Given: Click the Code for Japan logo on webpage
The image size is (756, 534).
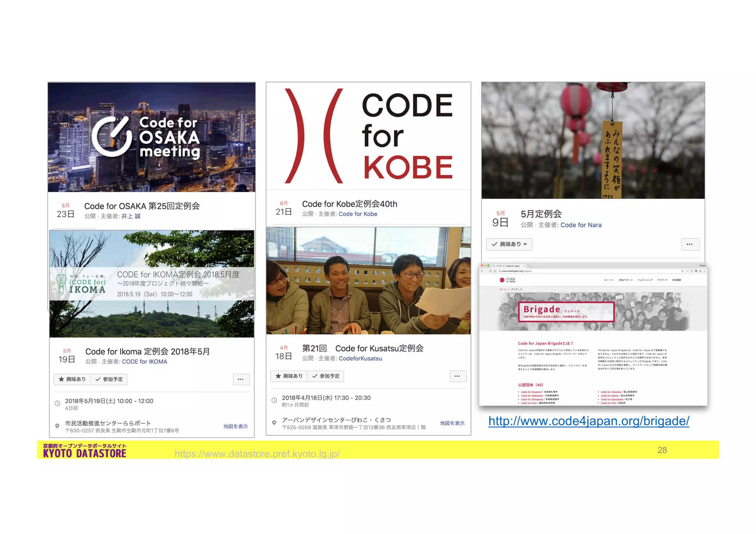Looking at the screenshot, I should (x=508, y=280).
